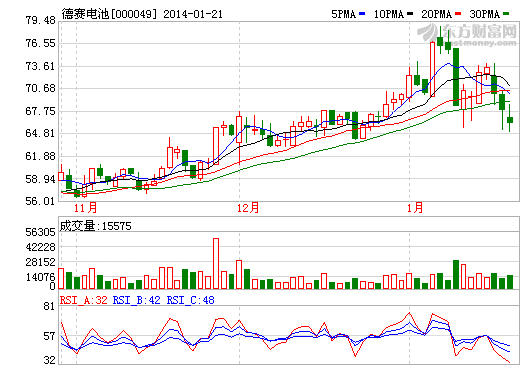This screenshot has height=365, width=520.
Task: Click the RSI_C:48 indicator label
Action: click(190, 300)
